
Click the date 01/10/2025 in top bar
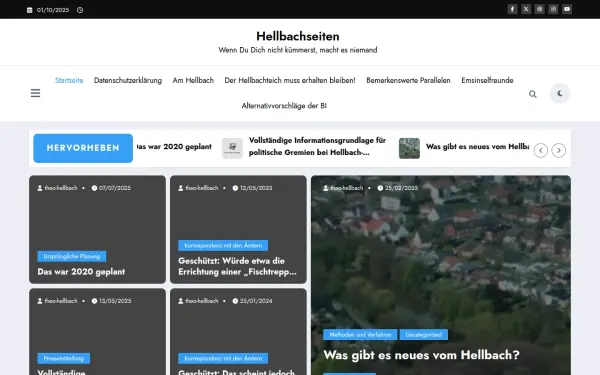[x=53, y=10]
